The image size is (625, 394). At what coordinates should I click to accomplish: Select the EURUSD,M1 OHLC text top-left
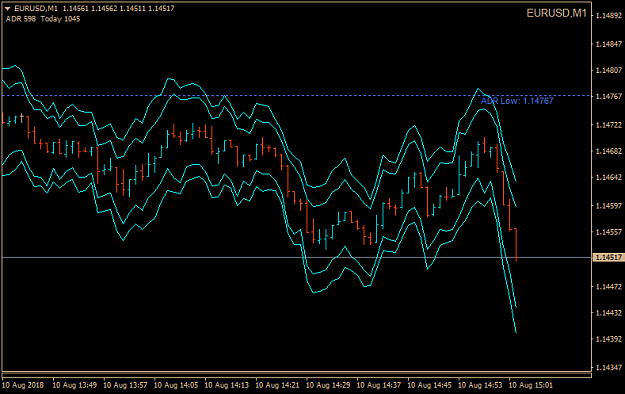(94, 8)
